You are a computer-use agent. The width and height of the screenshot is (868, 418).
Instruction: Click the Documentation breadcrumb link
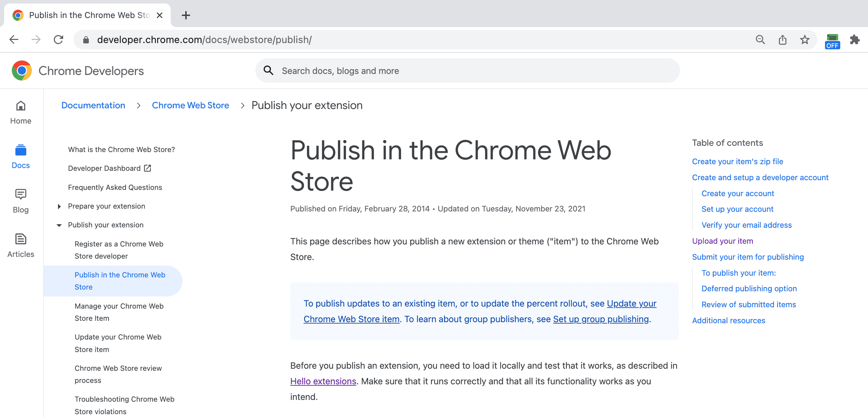(93, 105)
